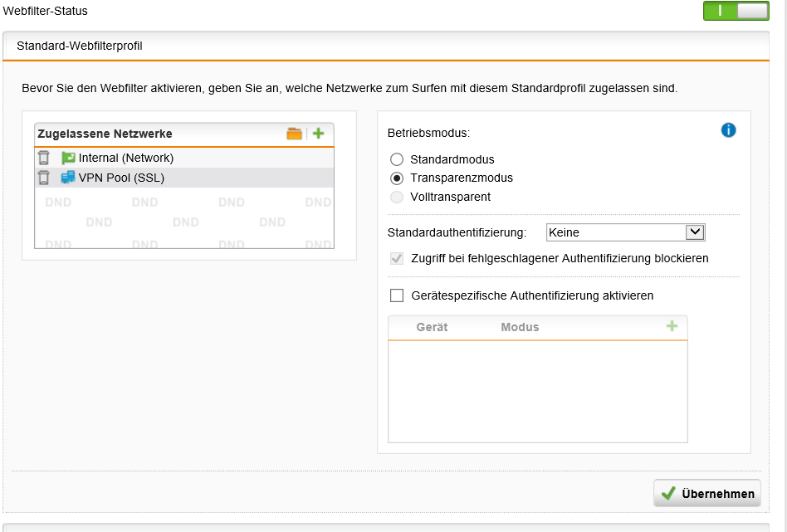Enable Gerätespezifische Authentifizierung checkbox

(x=397, y=295)
